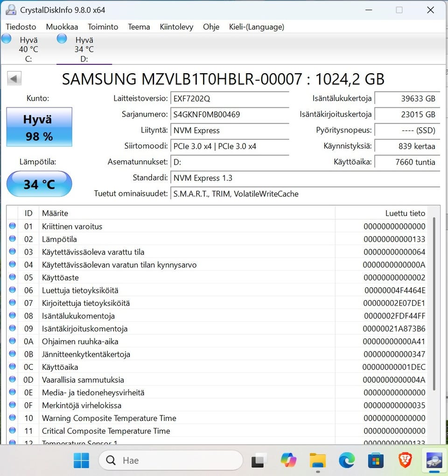Click the Laitteistoversio field EXF7202Q
The width and height of the screenshot is (448, 476).
tap(230, 99)
